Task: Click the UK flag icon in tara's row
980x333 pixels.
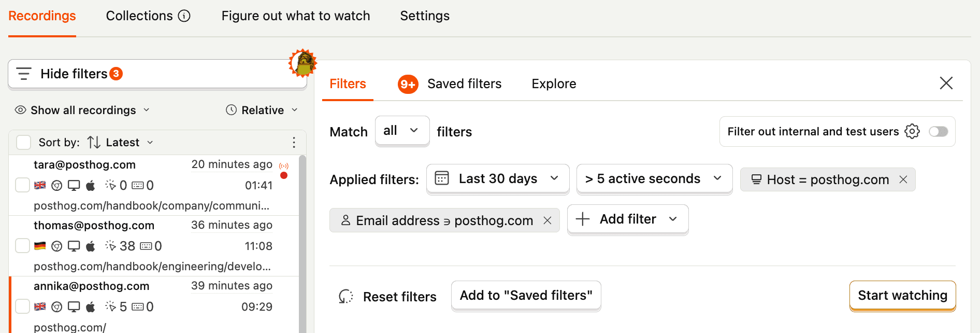Action: (40, 185)
